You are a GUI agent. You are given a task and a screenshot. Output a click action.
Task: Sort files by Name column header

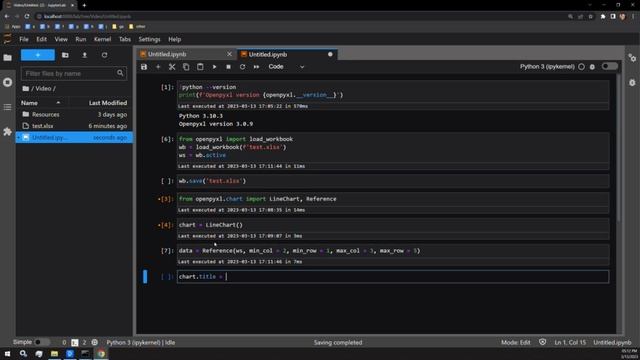coord(41,103)
